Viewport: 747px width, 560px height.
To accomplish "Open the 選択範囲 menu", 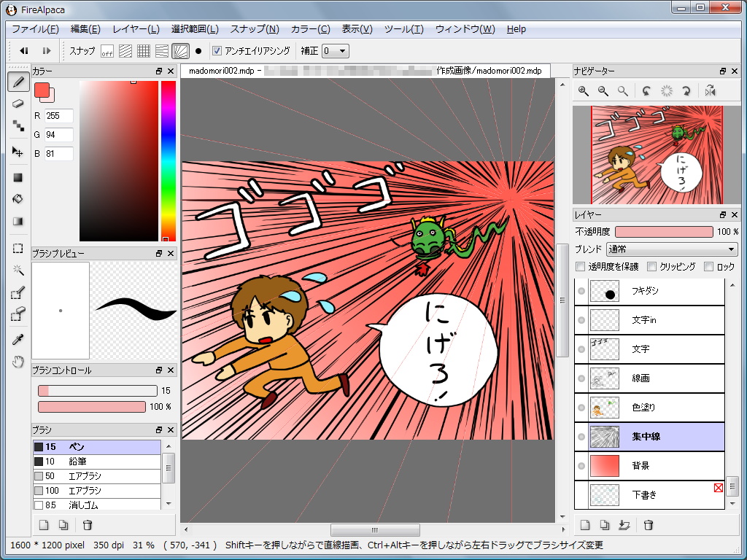I will pyautogui.click(x=195, y=29).
